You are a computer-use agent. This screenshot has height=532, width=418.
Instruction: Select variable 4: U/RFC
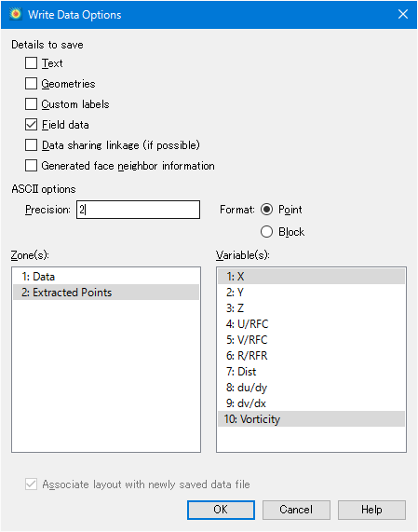311,324
